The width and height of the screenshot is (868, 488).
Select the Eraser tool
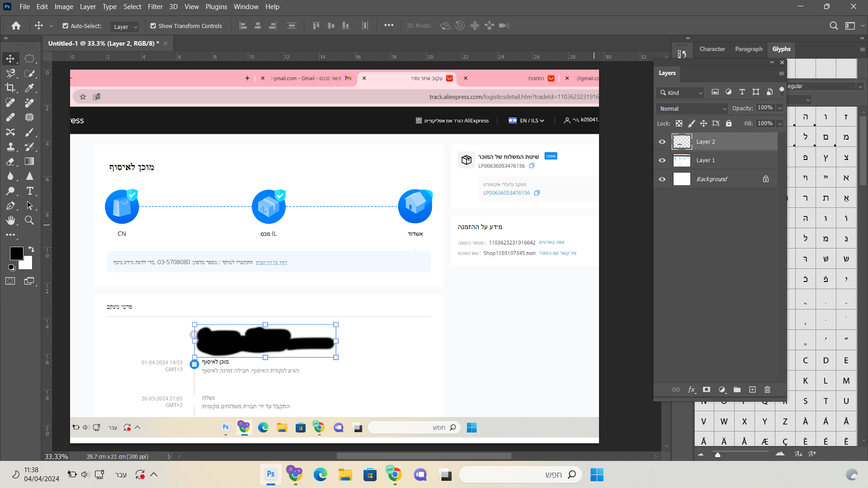(x=10, y=161)
